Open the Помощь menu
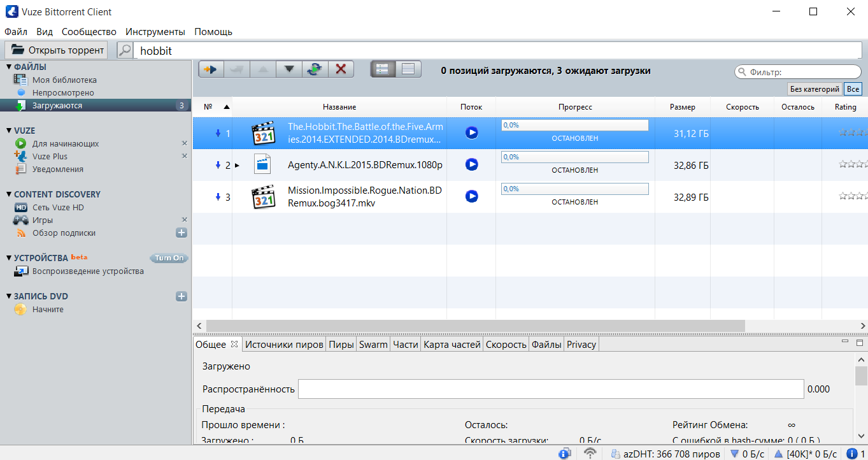This screenshot has height=460, width=868. click(x=213, y=31)
